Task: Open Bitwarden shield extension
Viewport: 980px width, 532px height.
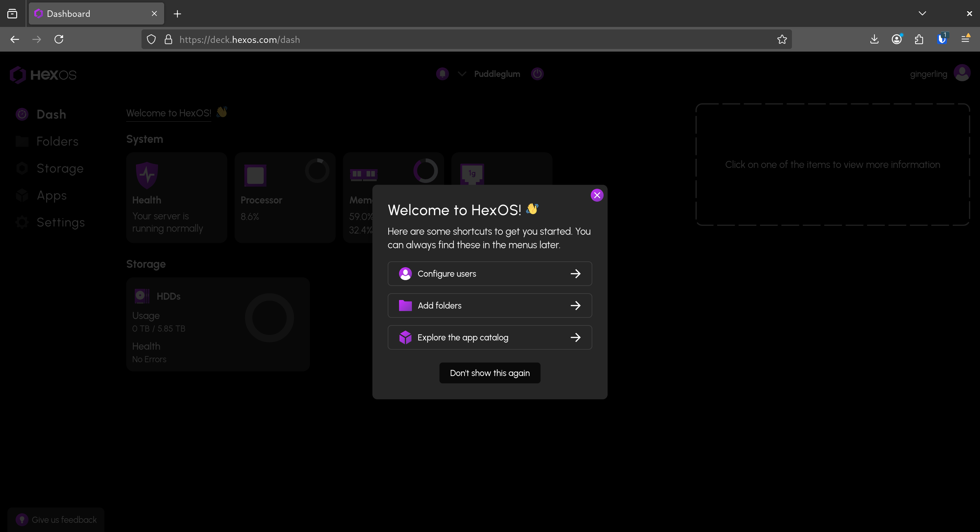Action: click(942, 40)
